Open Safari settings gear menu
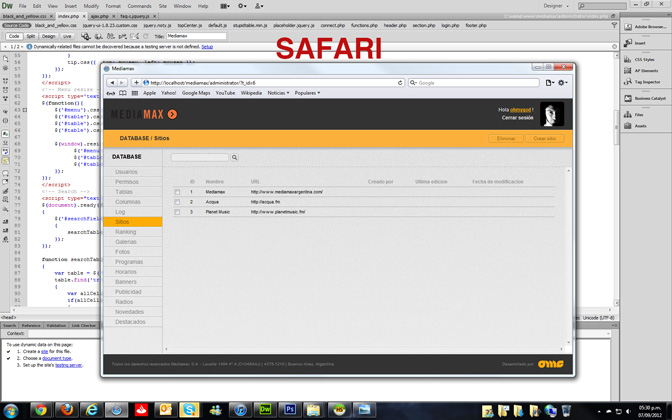This screenshot has width=672, height=420. click(x=562, y=83)
